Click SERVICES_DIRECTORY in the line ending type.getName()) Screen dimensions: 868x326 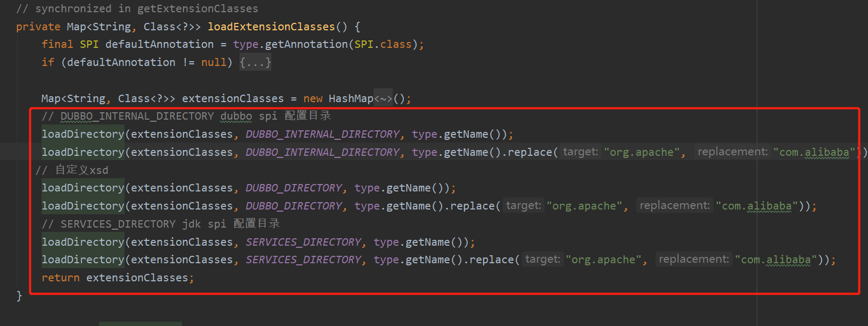pyautogui.click(x=303, y=242)
